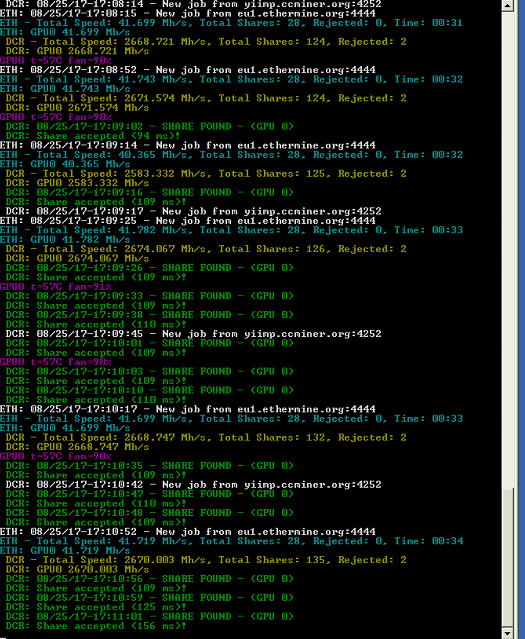Click 'Share accepted (156 ms)!' line
525x639 pixels.
pyautogui.click(x=96, y=626)
